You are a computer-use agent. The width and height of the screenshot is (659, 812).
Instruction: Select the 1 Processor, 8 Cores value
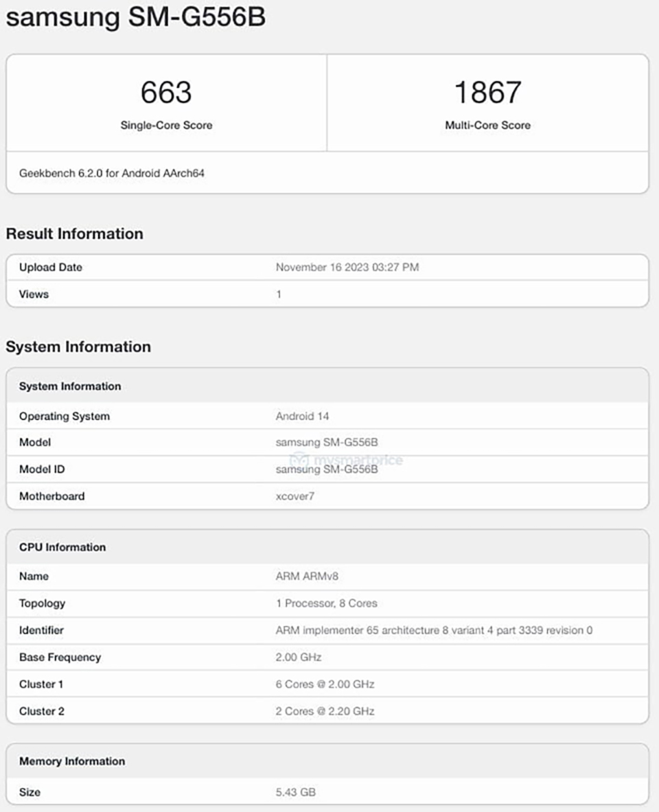click(x=326, y=603)
